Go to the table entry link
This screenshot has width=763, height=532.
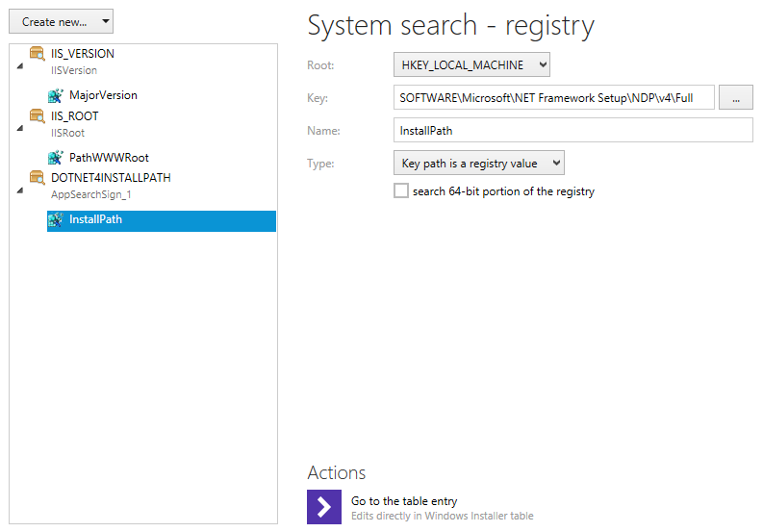(x=404, y=501)
